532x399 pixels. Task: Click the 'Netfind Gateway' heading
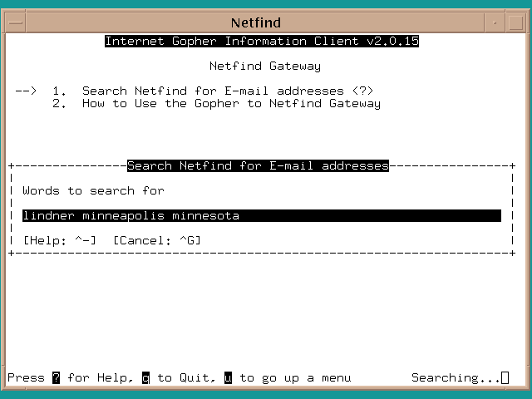[264, 66]
